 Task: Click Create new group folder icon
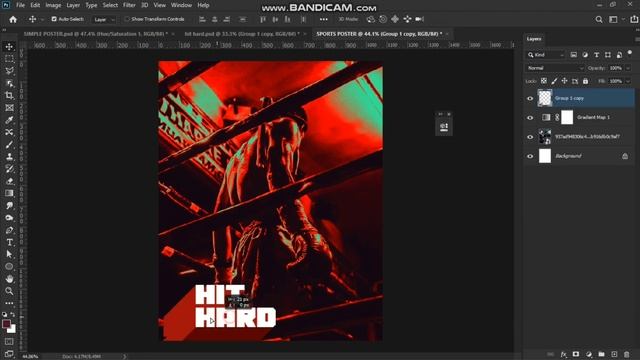click(x=601, y=354)
